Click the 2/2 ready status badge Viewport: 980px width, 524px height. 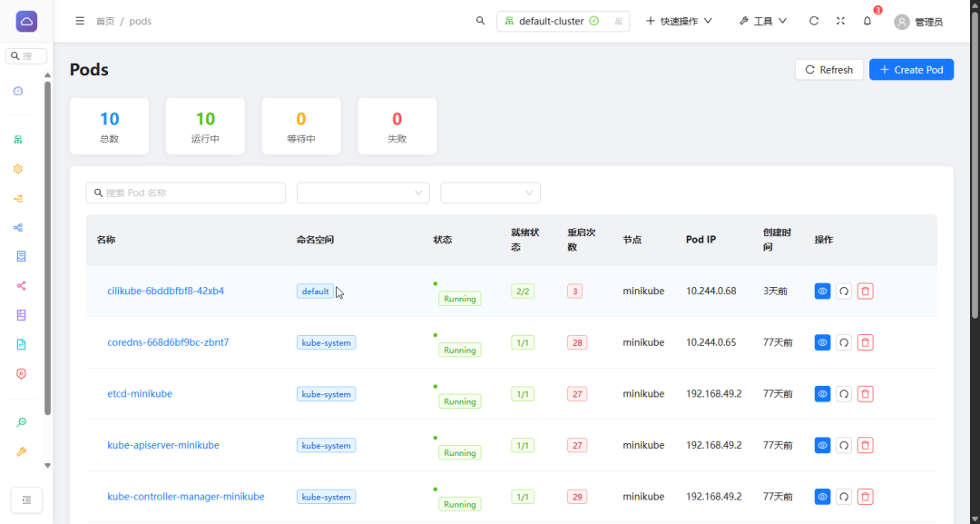pos(523,291)
